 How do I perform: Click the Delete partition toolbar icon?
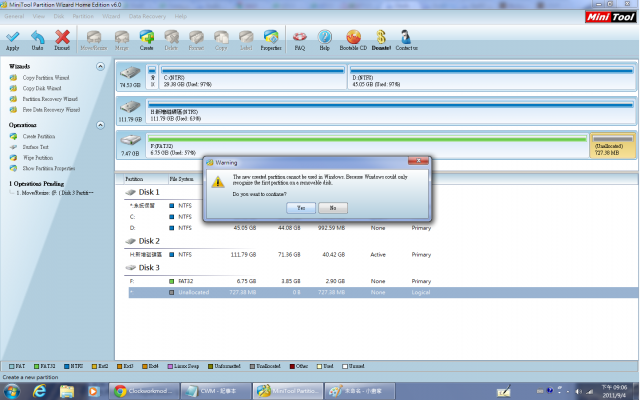click(171, 37)
